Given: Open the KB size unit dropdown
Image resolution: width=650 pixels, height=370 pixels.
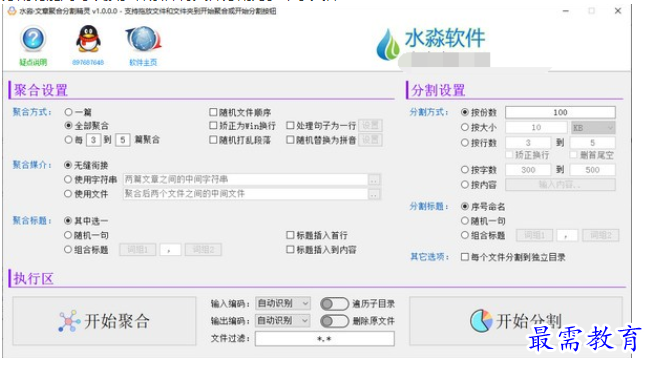Looking at the screenshot, I should 593,128.
